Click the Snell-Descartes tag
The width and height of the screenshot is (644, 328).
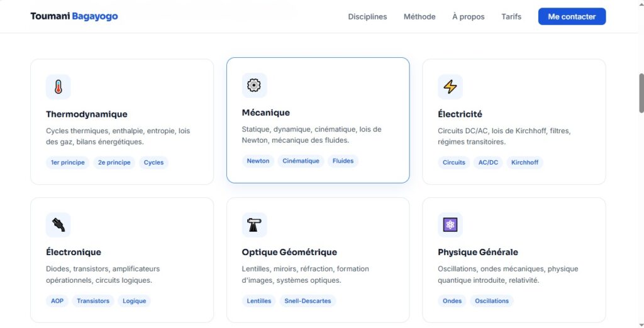tap(308, 301)
